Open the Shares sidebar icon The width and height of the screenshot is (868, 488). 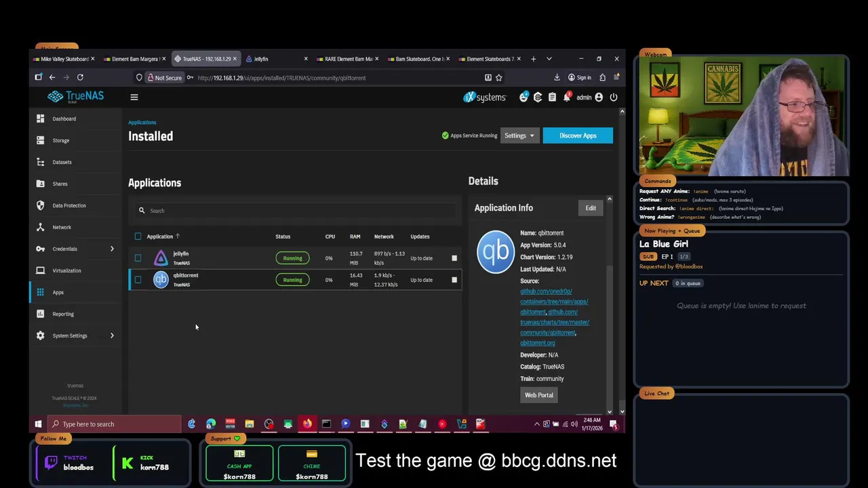coord(40,184)
